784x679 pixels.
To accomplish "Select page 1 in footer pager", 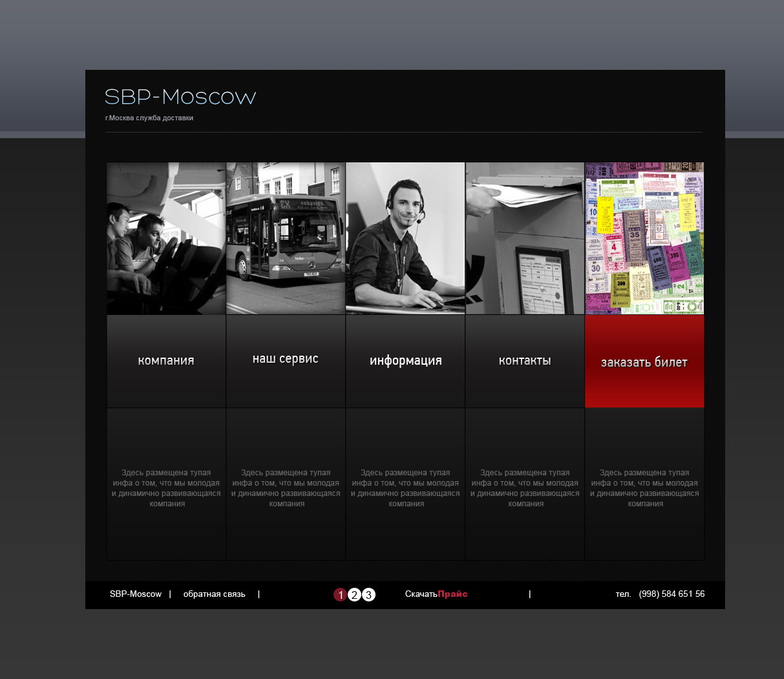I will click(x=340, y=595).
